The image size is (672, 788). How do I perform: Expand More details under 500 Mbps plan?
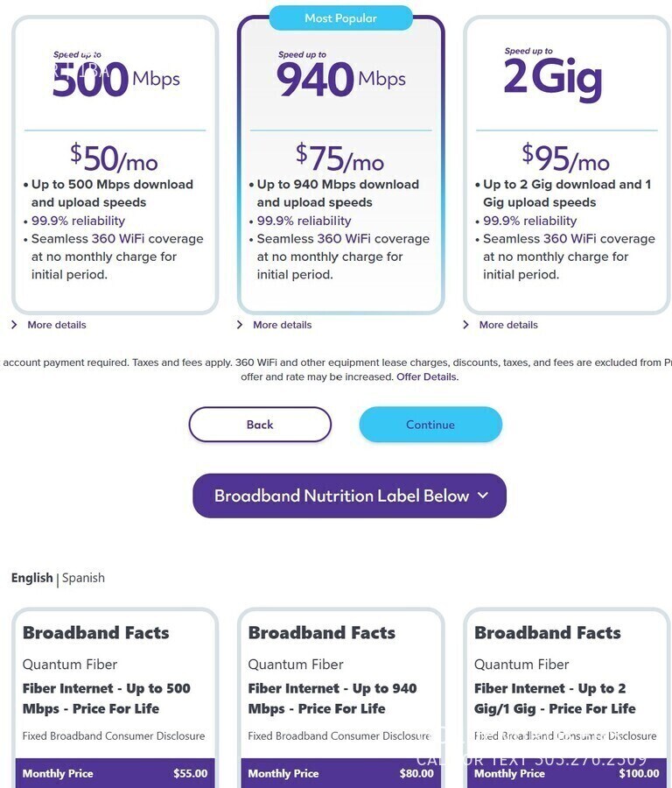coord(56,325)
